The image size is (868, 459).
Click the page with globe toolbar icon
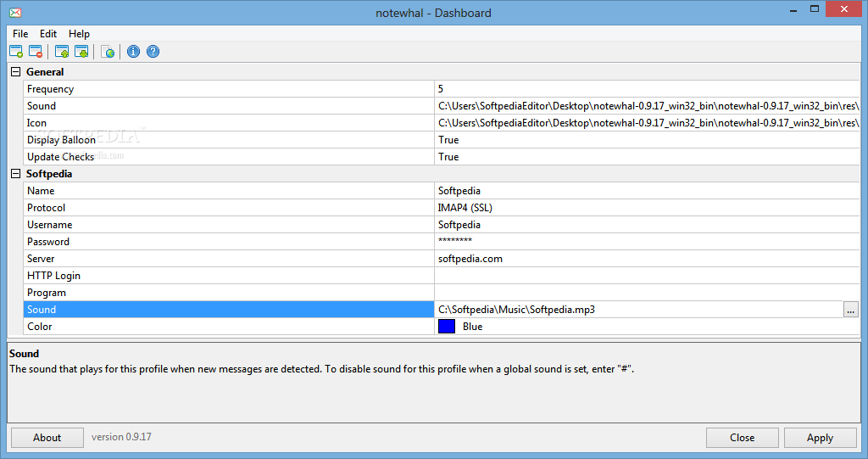pyautogui.click(x=108, y=52)
